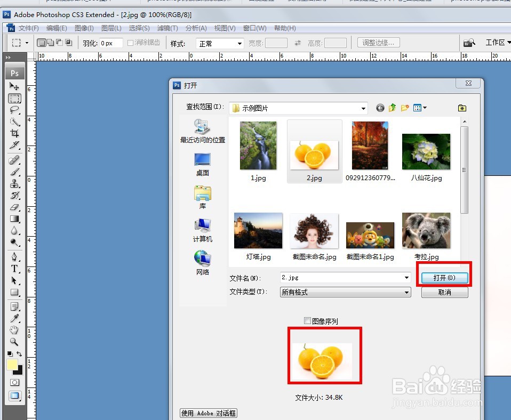Switch to Quick Mask mode
Image resolution: width=511 pixels, height=420 pixels.
(x=14, y=383)
